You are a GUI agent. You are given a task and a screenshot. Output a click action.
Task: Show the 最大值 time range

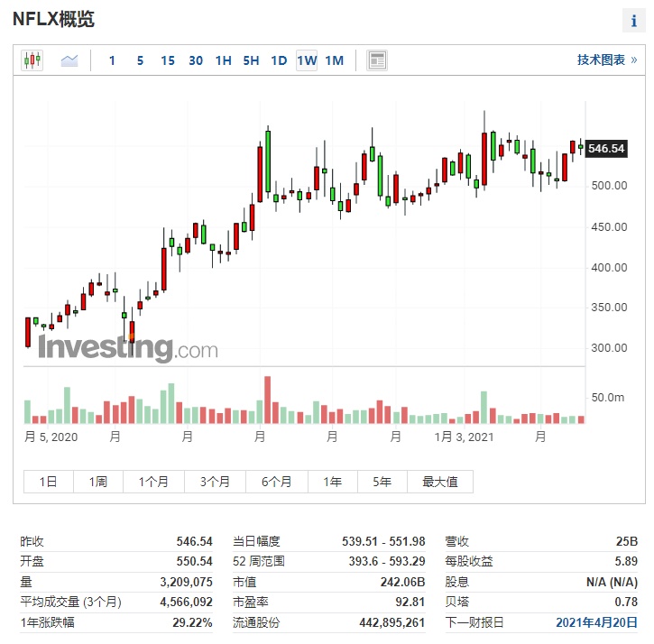click(440, 482)
